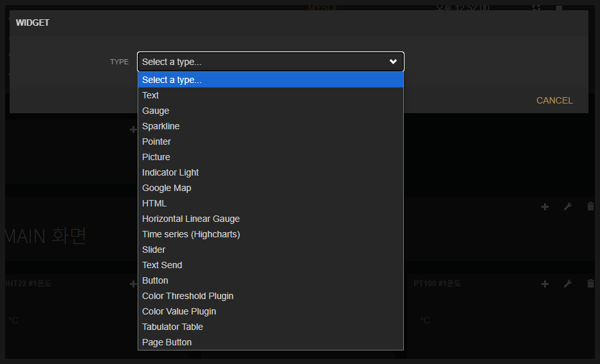The width and height of the screenshot is (600, 364).
Task: Pick Color Threshold Plugin option
Action: 271,296
